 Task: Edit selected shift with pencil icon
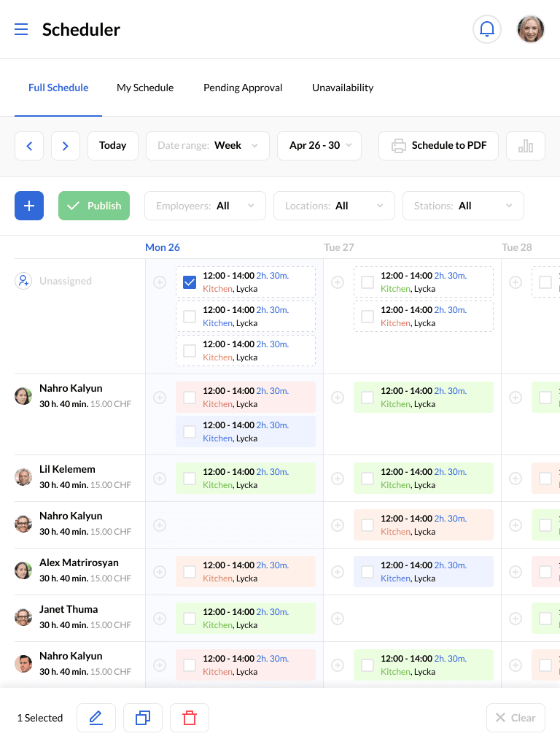pos(96,718)
